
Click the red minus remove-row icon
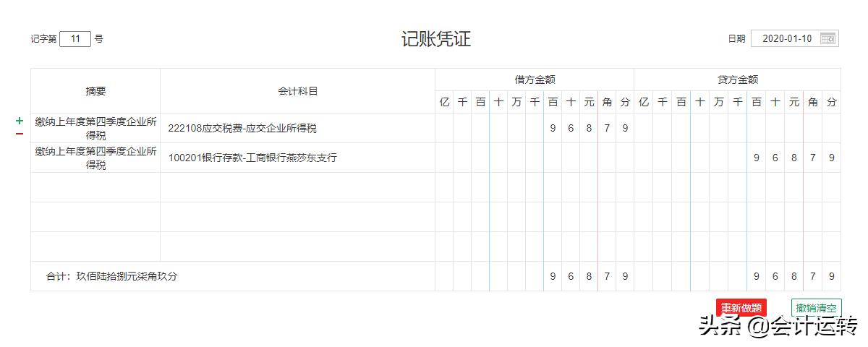[x=20, y=134]
